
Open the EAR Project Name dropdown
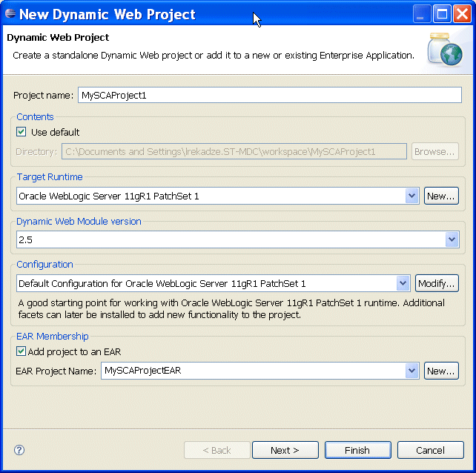pyautogui.click(x=411, y=371)
